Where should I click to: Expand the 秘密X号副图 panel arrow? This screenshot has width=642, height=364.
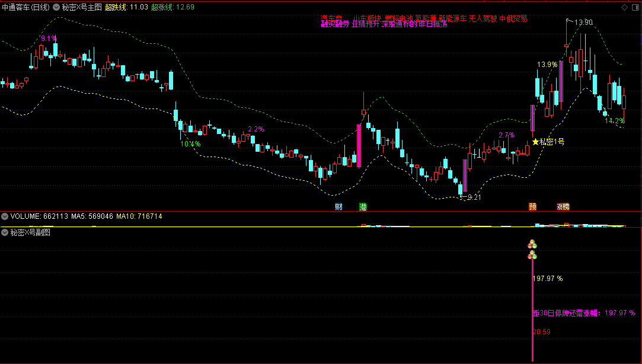[x=5, y=232]
